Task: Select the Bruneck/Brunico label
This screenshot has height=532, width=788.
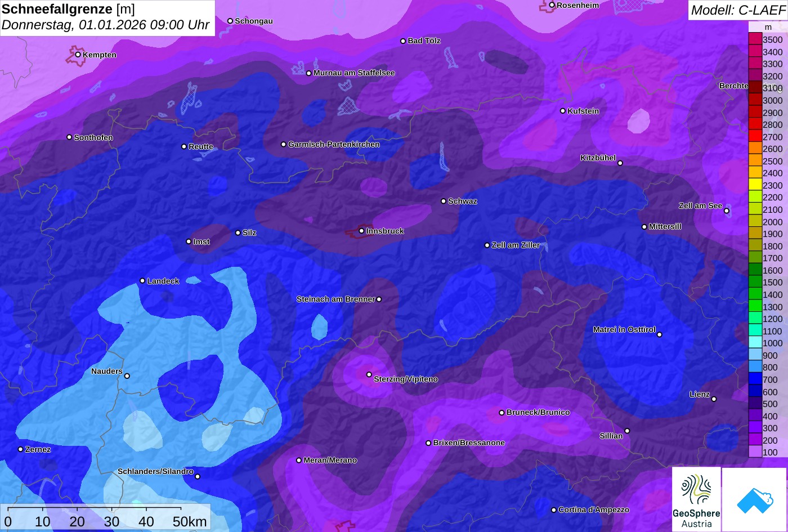Action: click(538, 413)
